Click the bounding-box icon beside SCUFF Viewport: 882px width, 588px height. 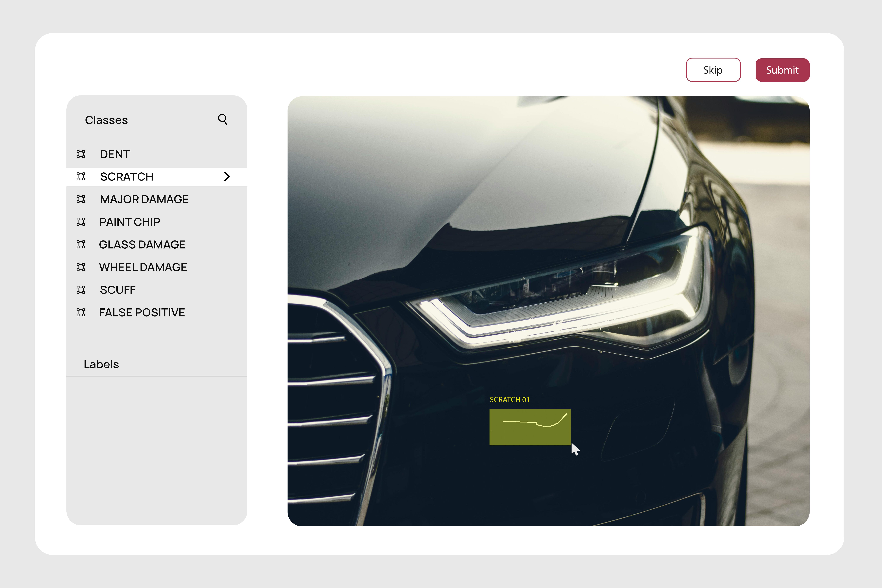[x=81, y=290]
